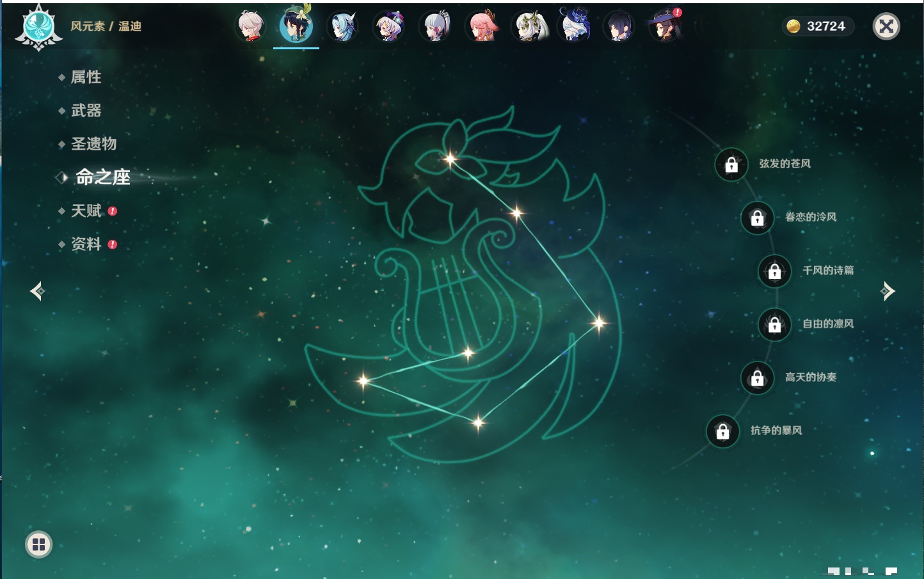Click the 千风的诗篇 constellation label
This screenshot has width=924, height=579.
[829, 271]
